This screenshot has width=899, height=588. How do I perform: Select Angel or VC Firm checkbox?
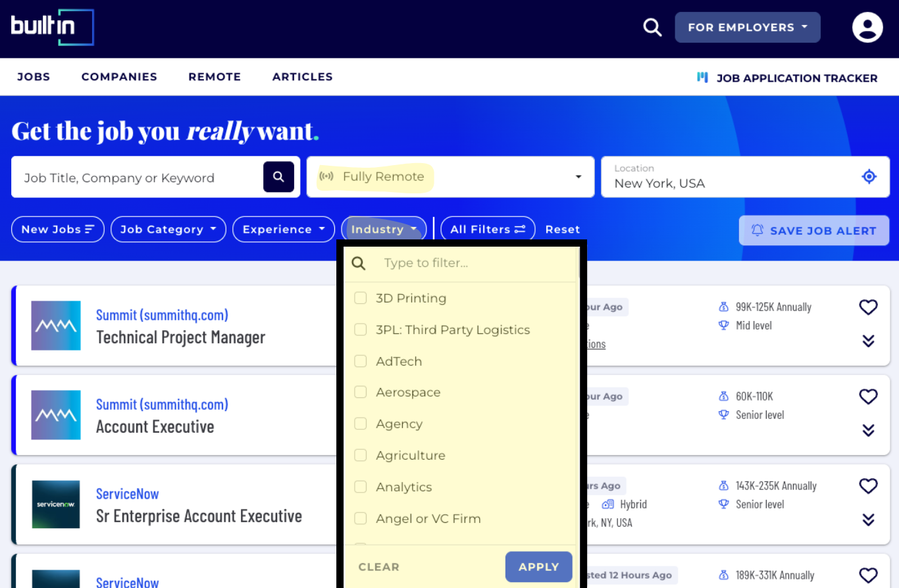pyautogui.click(x=361, y=518)
